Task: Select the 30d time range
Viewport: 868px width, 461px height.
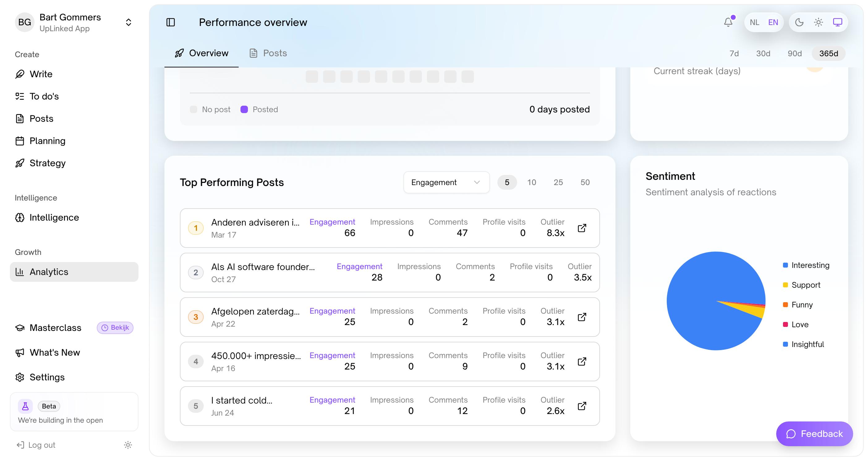Action: (763, 53)
